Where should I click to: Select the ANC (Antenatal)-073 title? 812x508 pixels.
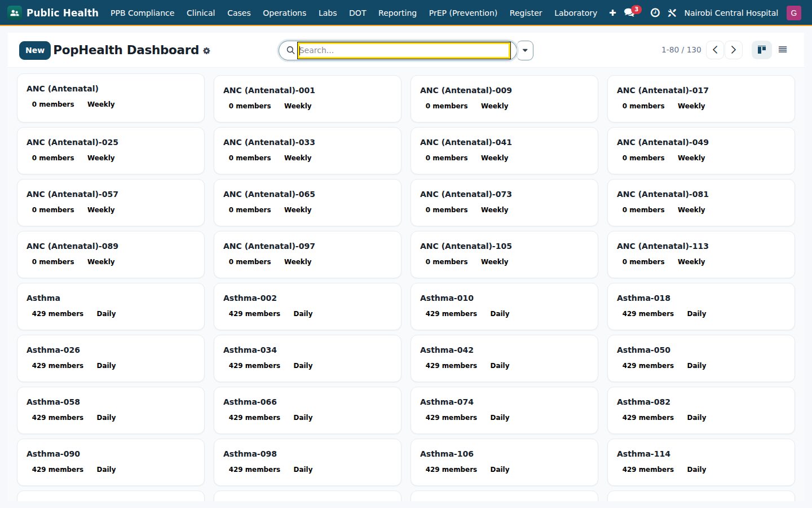[x=466, y=194]
